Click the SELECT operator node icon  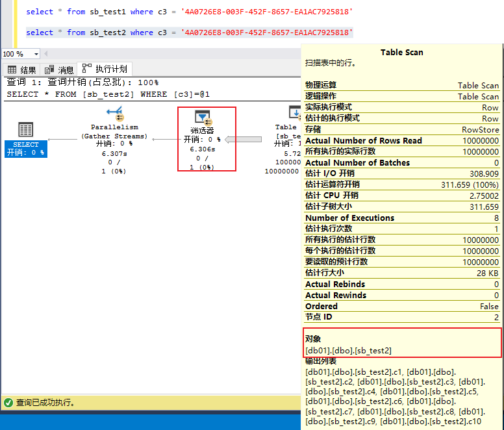coord(26,129)
